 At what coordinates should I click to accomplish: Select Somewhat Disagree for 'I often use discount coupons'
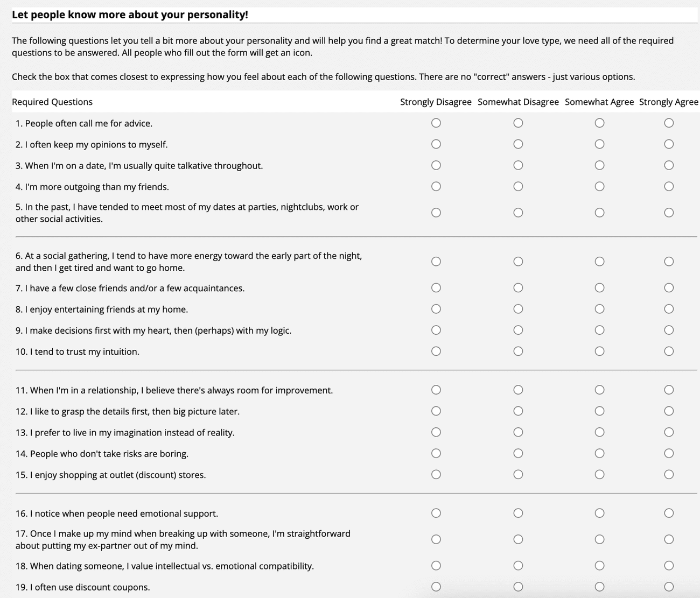[518, 587]
